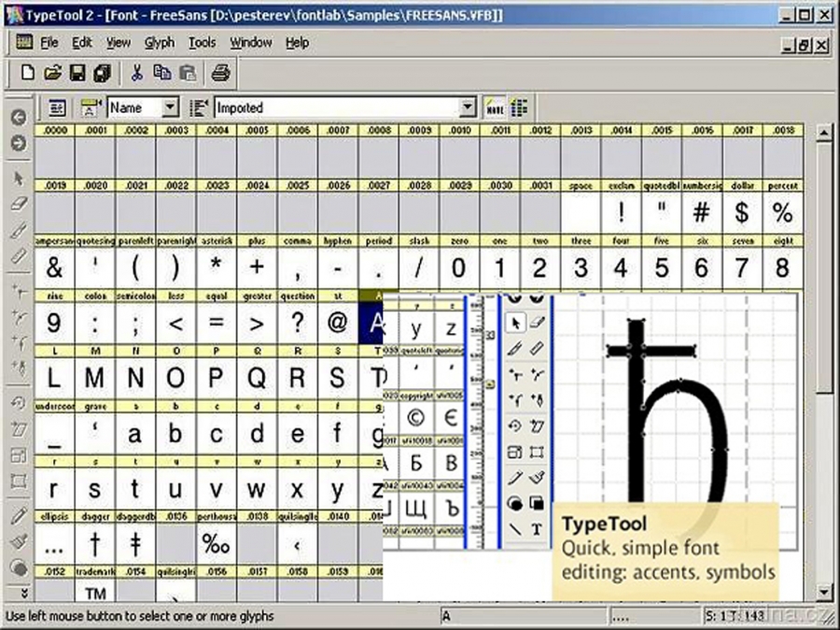
Task: Open a font with the folder icon
Action: (52, 72)
